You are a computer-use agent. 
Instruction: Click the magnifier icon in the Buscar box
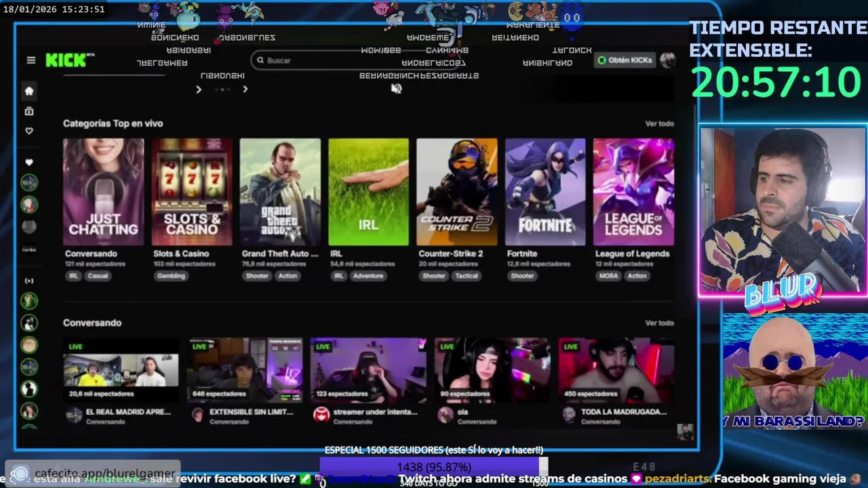click(260, 60)
